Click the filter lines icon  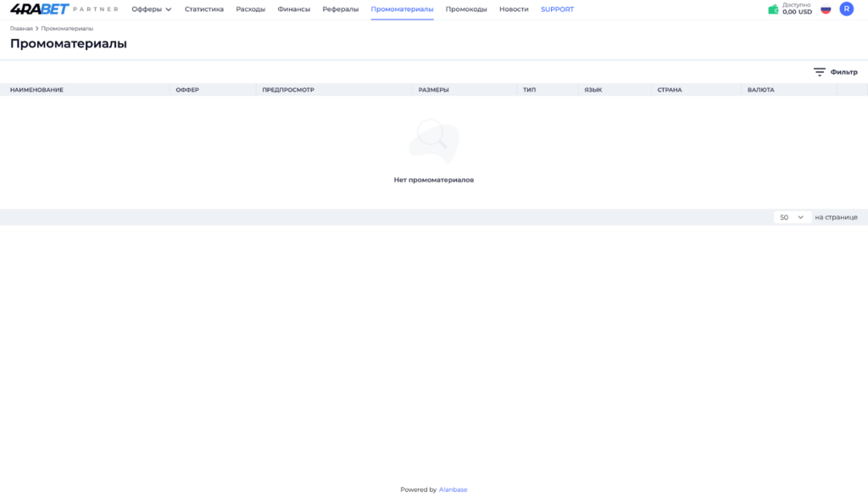coord(820,72)
